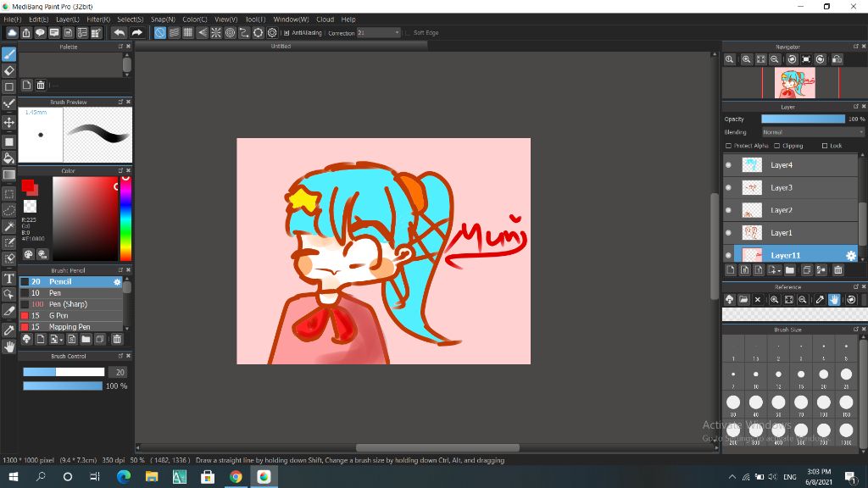Click the Redo arrow in toolbar
The width and height of the screenshot is (868, 488).
136,33
